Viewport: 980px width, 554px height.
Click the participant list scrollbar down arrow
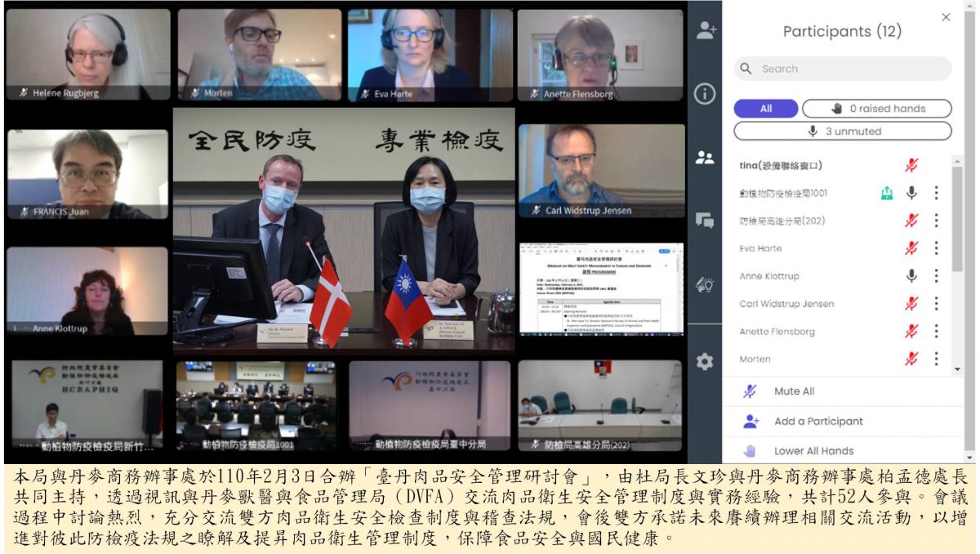tap(958, 369)
